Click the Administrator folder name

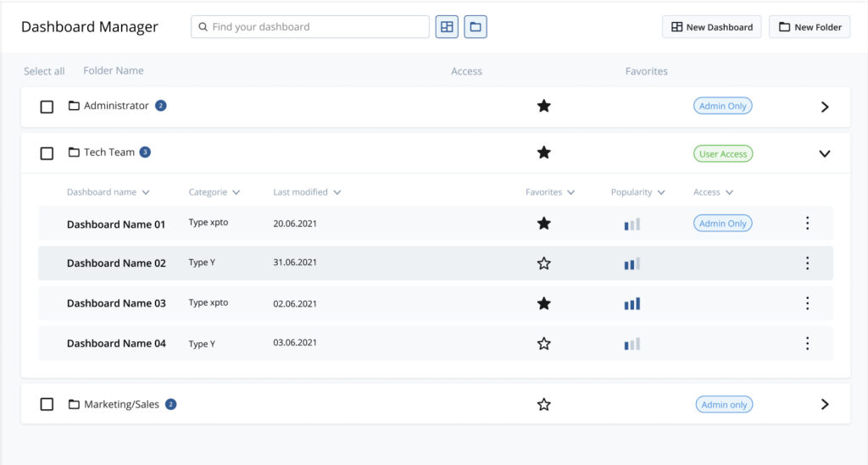pos(116,105)
